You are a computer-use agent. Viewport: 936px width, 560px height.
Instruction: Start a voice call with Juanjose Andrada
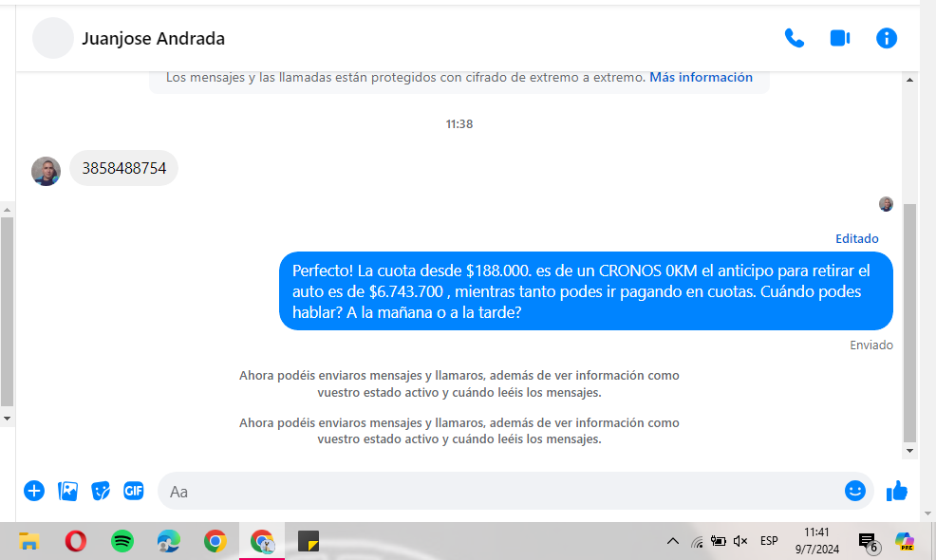click(x=794, y=38)
